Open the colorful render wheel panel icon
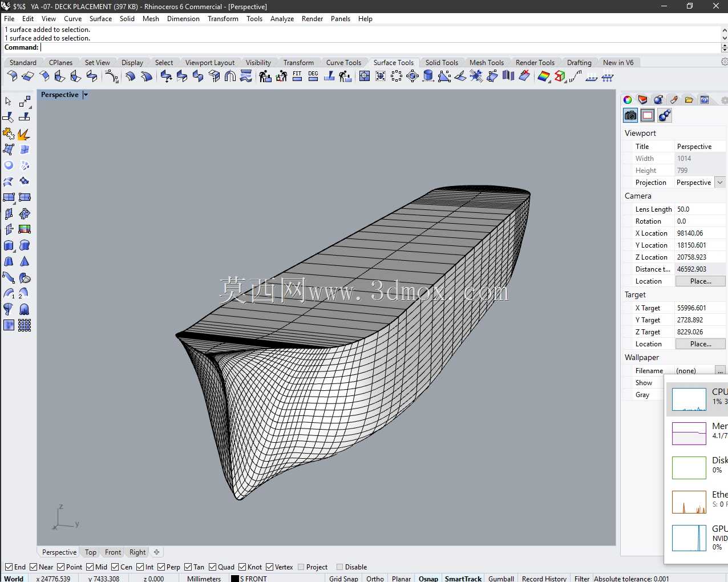 (x=628, y=100)
